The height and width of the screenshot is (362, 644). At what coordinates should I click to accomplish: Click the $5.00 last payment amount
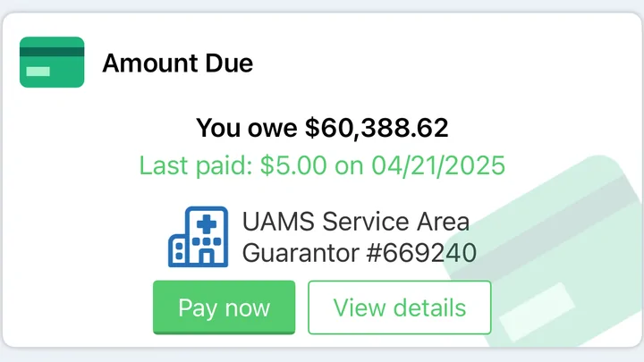[x=293, y=165]
